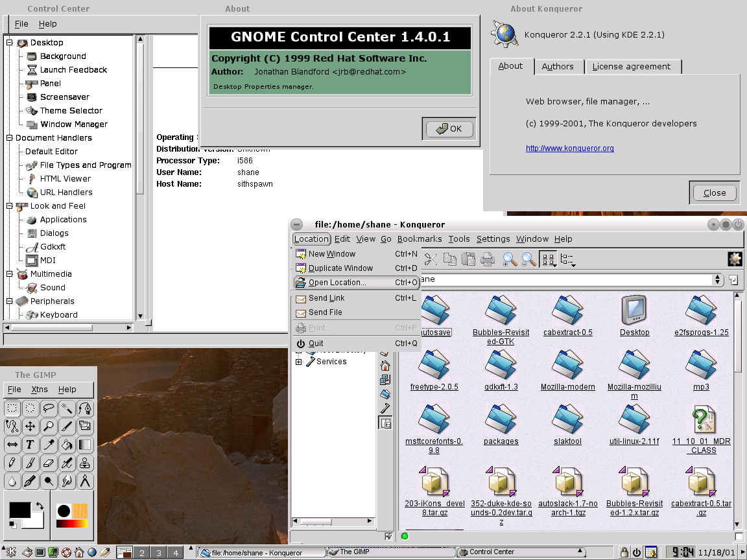Viewport: 747px width, 560px height.
Task: Select GIMP airbrush tool
Action: [67, 463]
